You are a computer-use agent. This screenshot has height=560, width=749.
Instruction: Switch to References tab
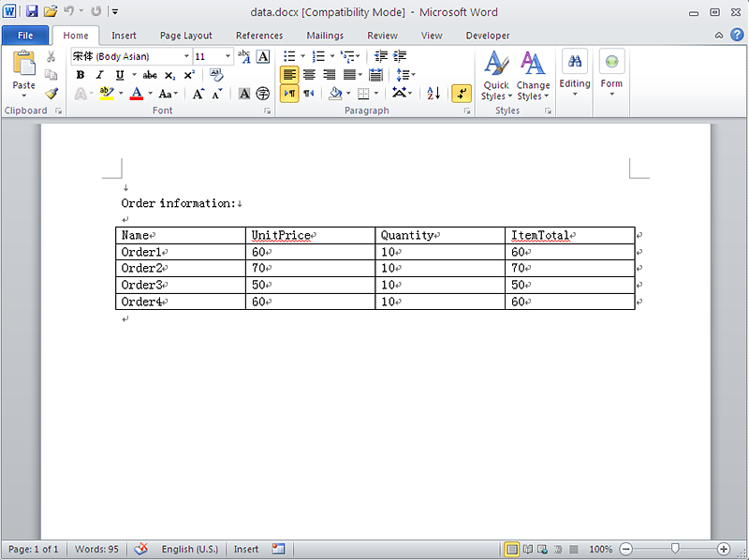point(259,36)
